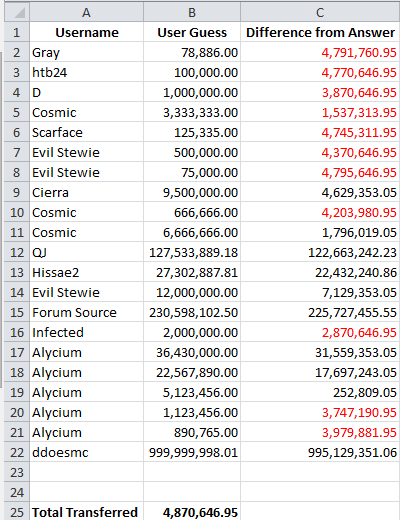Select row 1 header
Screen dimensions: 400x520
(17, 32)
